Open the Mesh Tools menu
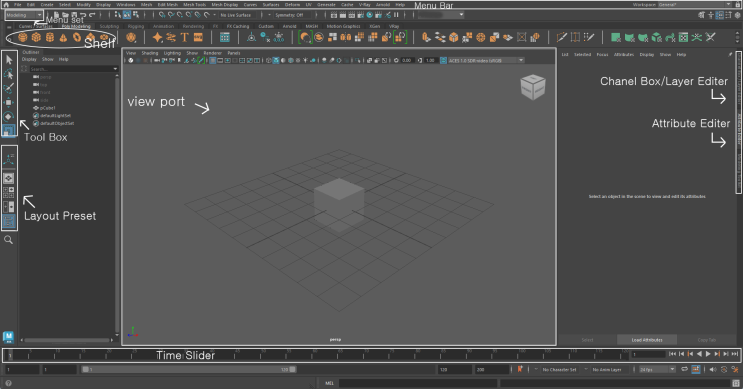The width and height of the screenshot is (743, 389). pyautogui.click(x=194, y=5)
